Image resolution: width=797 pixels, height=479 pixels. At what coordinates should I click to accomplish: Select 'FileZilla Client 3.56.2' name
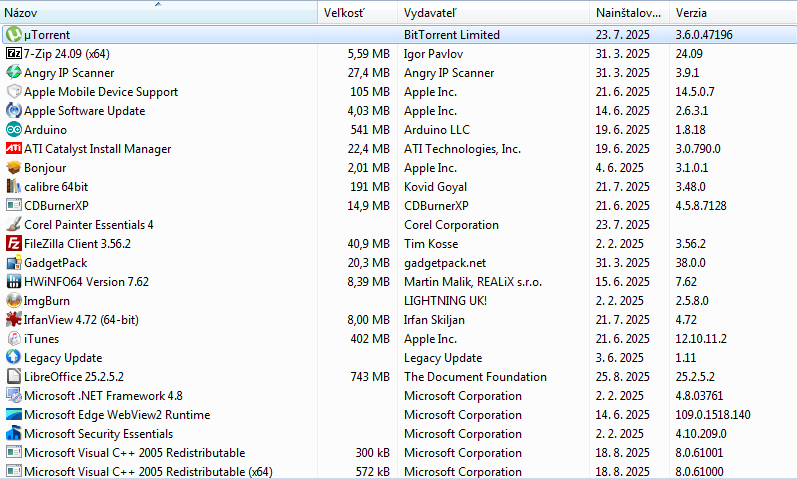pos(77,244)
